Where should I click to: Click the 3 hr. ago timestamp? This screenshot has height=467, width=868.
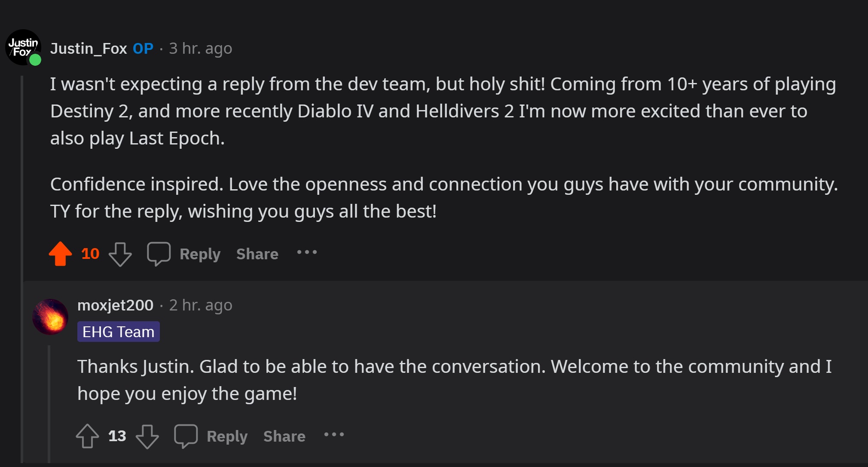[200, 49]
